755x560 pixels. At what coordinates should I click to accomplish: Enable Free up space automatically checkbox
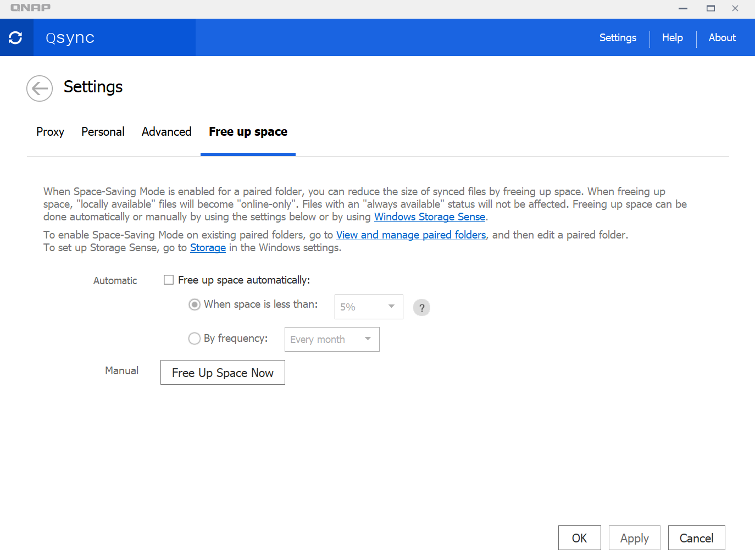(169, 280)
